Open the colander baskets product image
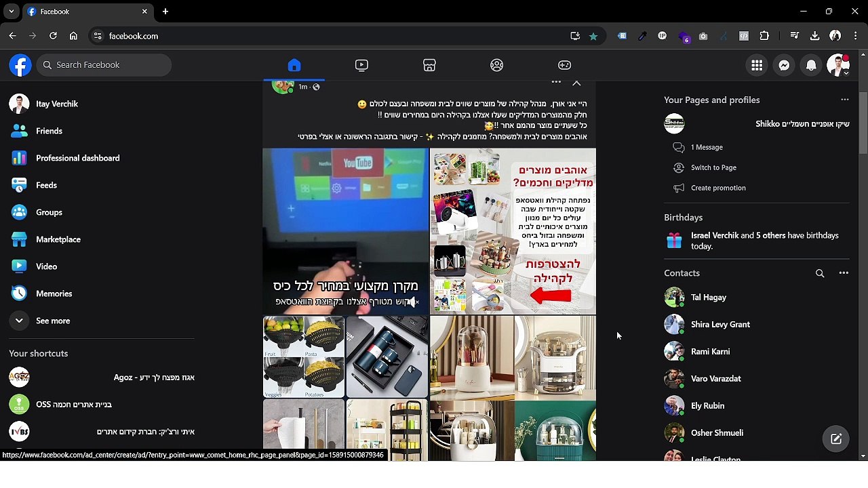Screen dimensions: 868x488 coord(304,357)
